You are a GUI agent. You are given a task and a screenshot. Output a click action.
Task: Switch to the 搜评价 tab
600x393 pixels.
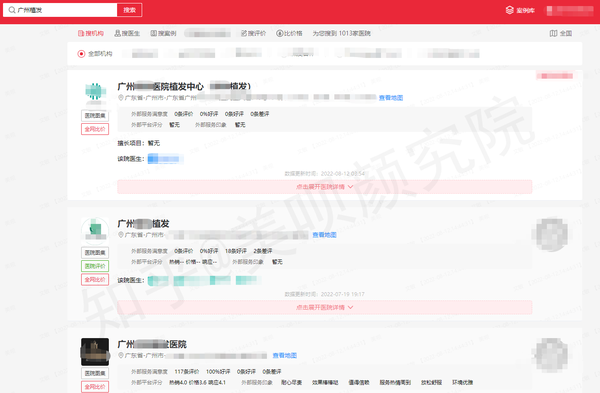click(x=253, y=33)
